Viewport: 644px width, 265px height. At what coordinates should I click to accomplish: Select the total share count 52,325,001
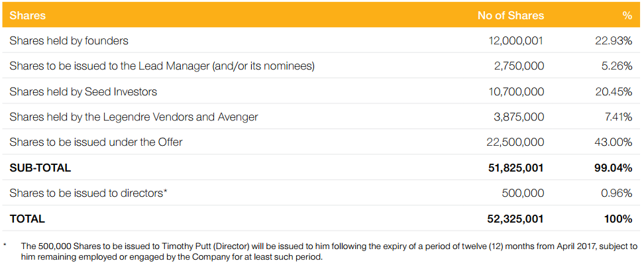coord(515,219)
